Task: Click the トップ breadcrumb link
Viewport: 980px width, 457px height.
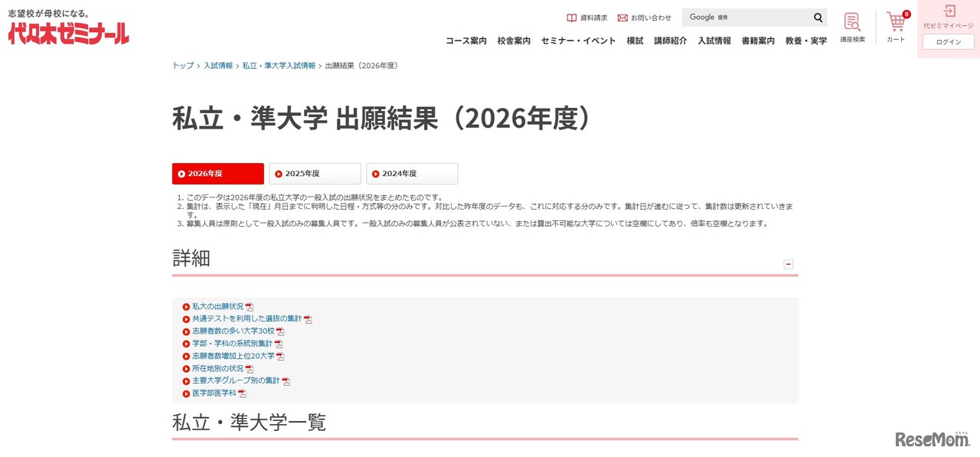Action: (x=183, y=66)
